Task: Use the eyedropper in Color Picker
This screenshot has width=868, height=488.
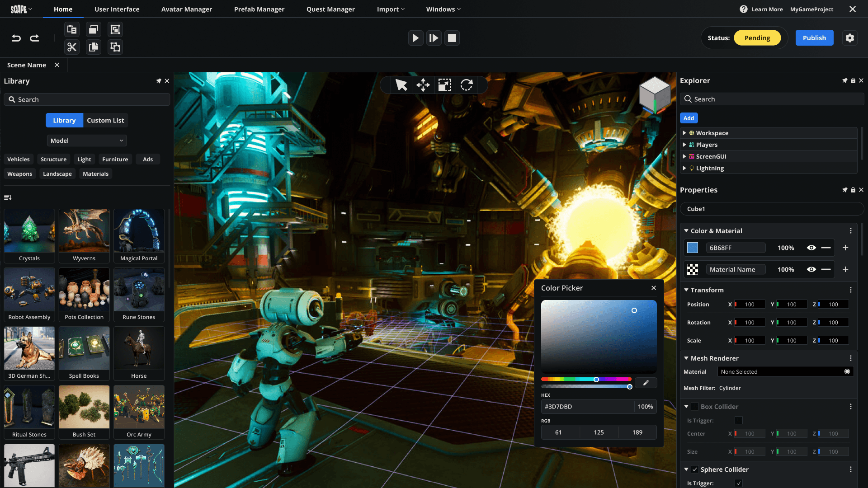Action: click(646, 383)
